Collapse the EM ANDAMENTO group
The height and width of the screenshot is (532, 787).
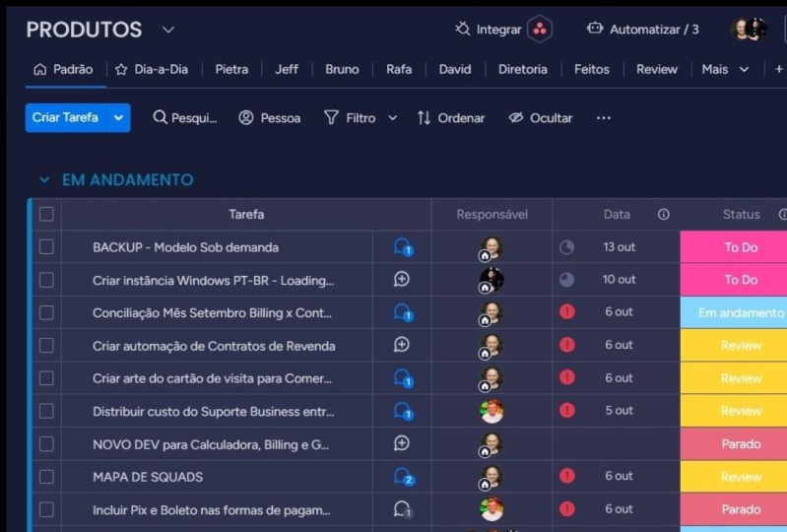[44, 179]
